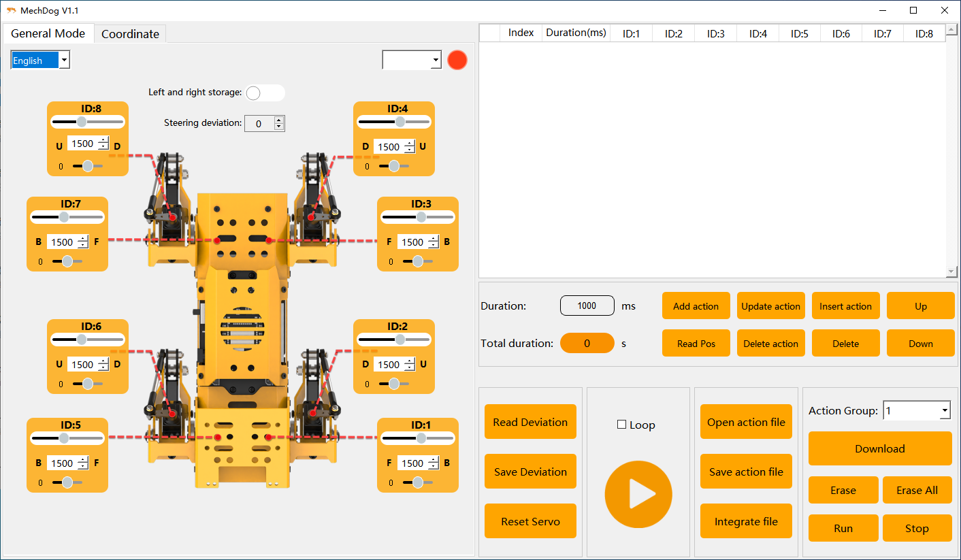Click the Duration input field
Screen dimensions: 961x560
587,306
